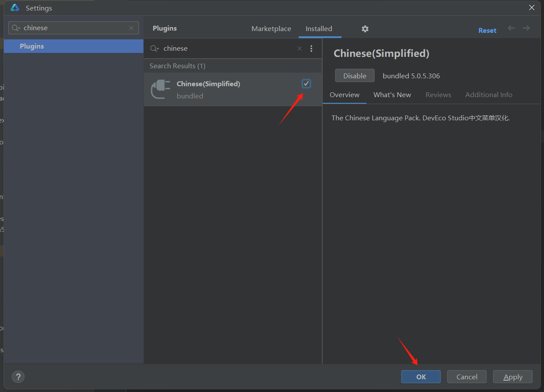Screen dimensions: 544x392
Task: Click the bundled 5.0.5.306 version text
Action: pyautogui.click(x=411, y=76)
